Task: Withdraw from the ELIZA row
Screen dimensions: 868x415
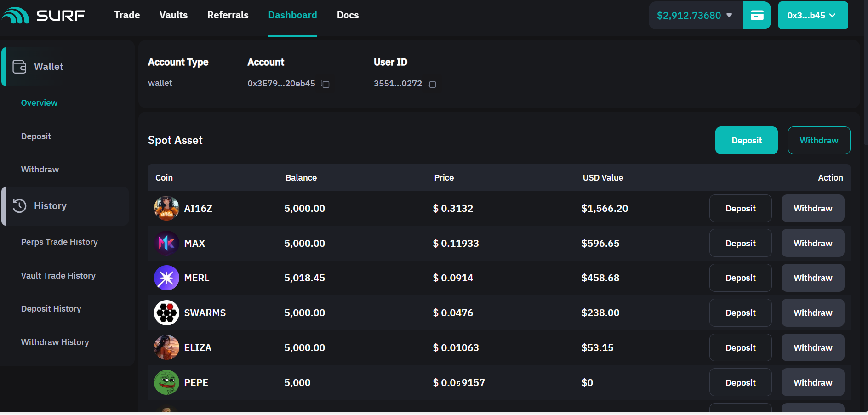Action: (812, 348)
